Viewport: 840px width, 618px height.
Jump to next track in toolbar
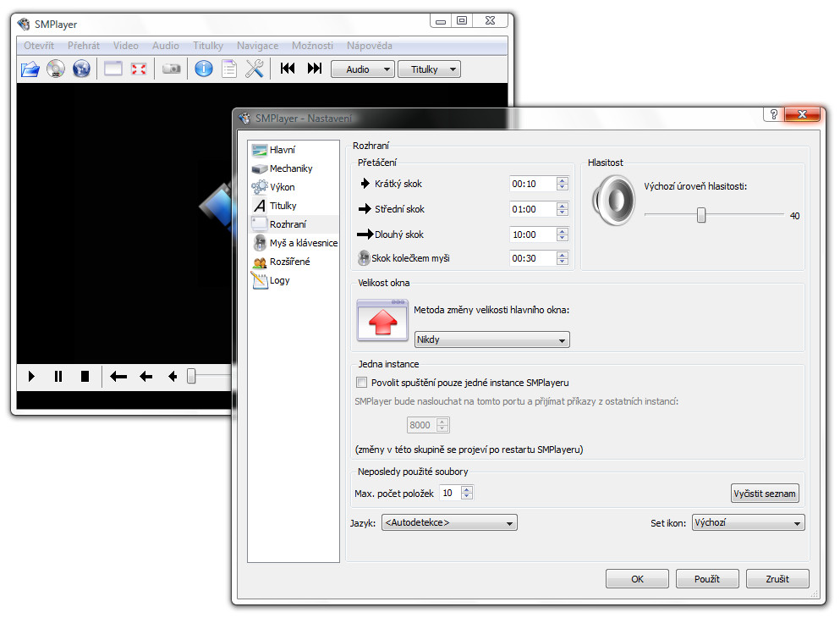[315, 68]
